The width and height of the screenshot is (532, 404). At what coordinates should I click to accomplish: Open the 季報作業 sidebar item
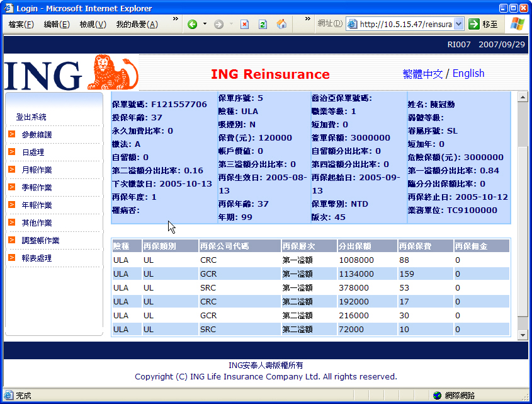click(37, 188)
